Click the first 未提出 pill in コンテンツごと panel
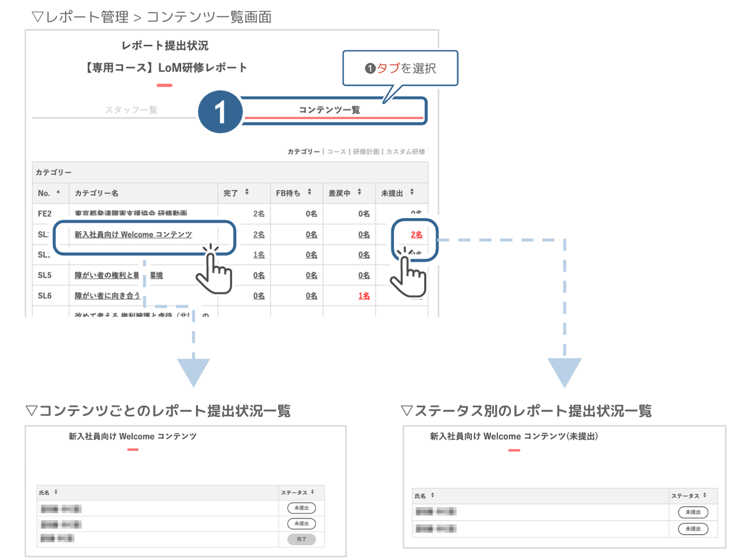 point(301,508)
